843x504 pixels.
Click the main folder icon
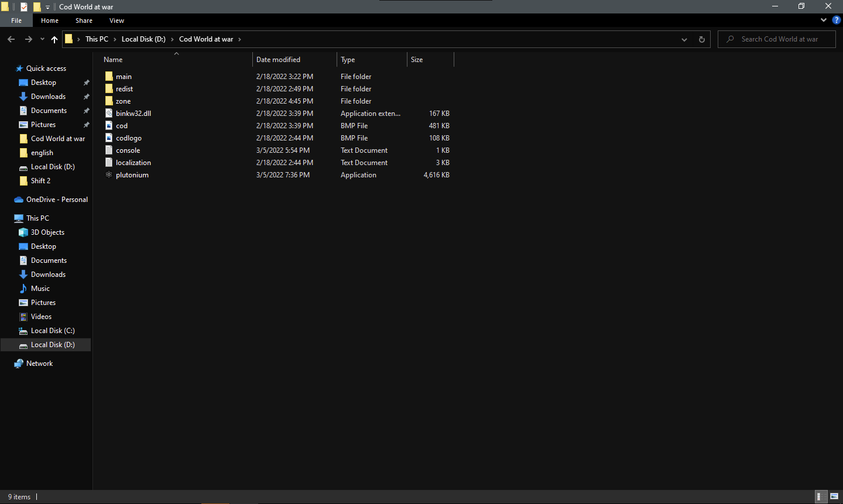pos(109,77)
